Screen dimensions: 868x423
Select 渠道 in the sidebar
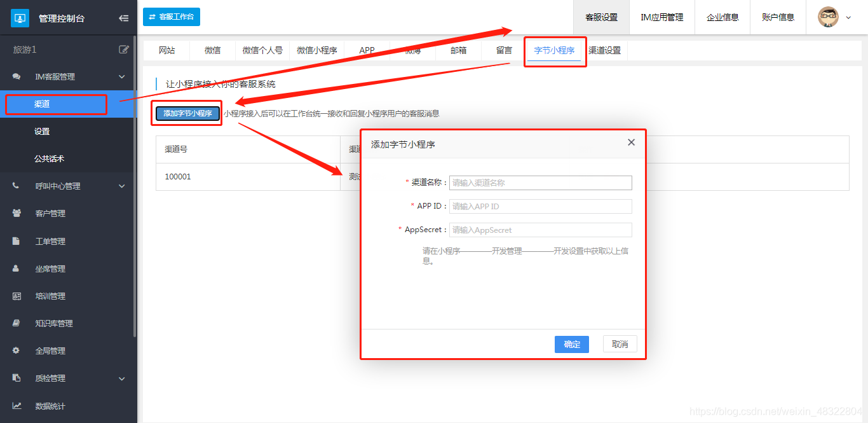[x=68, y=104]
